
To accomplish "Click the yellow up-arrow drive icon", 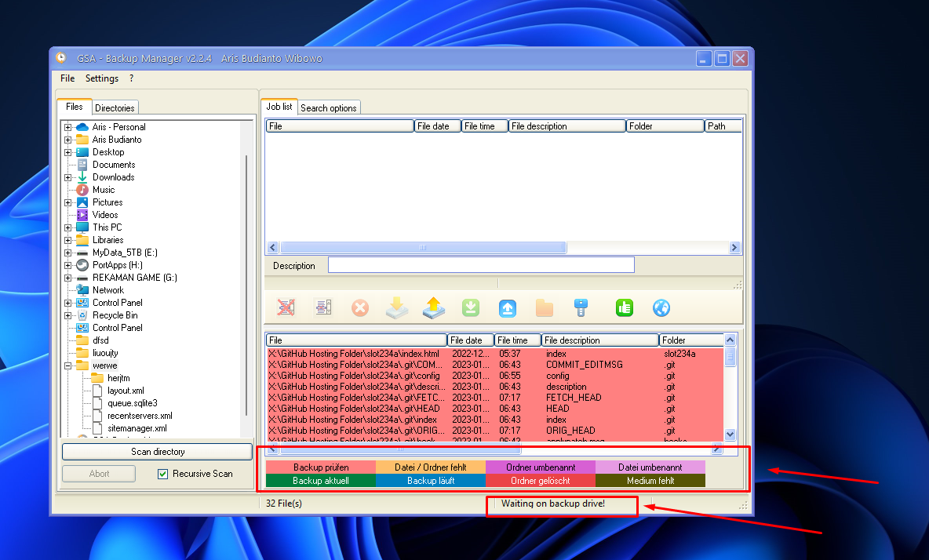I will tap(434, 307).
